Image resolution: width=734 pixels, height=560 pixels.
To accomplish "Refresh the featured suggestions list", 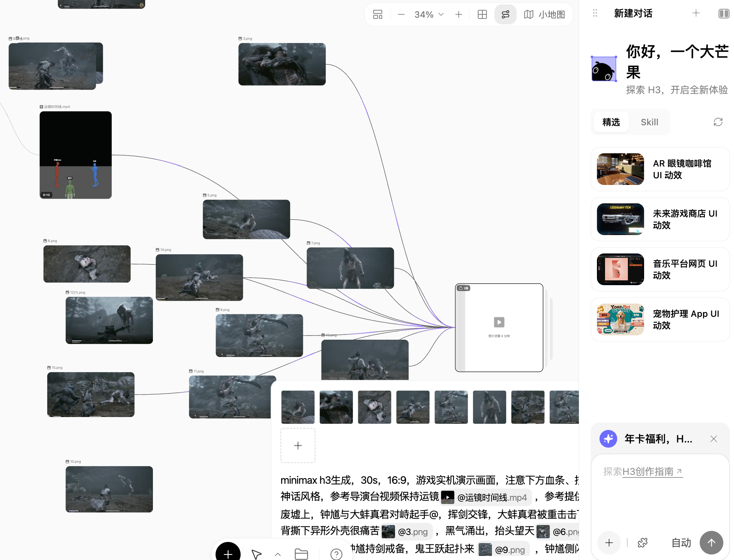I will (x=718, y=122).
